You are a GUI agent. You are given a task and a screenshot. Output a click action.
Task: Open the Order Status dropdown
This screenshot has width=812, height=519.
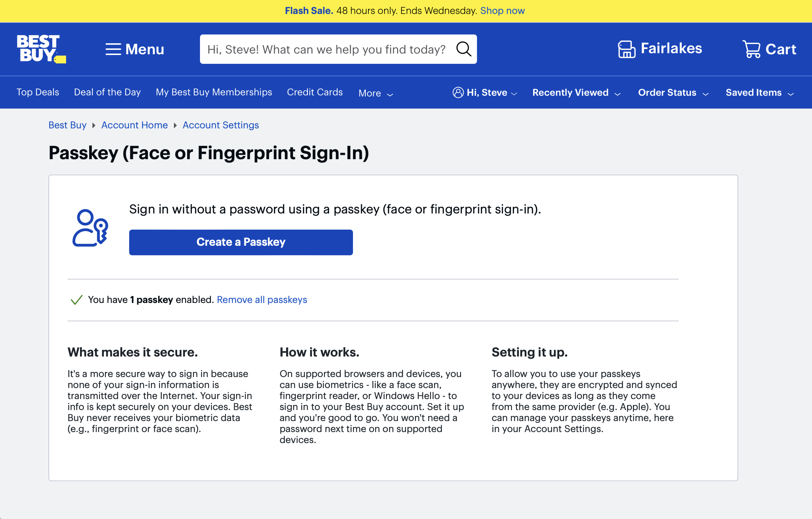point(673,93)
